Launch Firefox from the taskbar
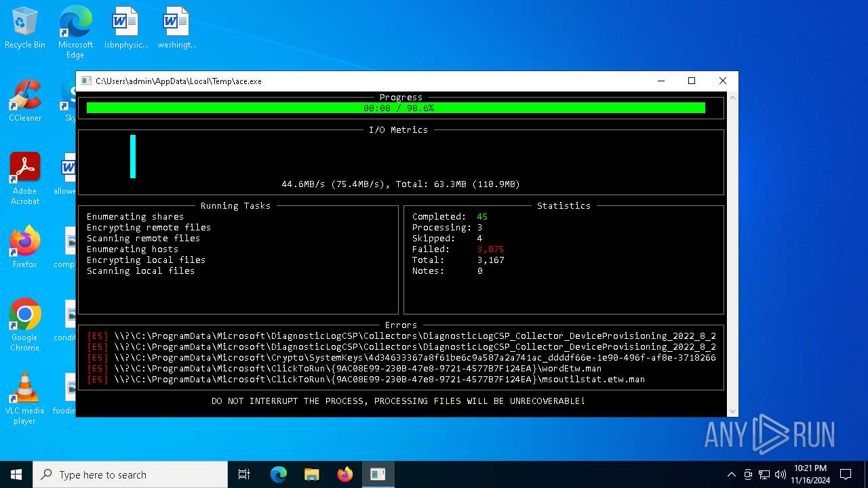Screen dimensions: 868x488 point(344,474)
